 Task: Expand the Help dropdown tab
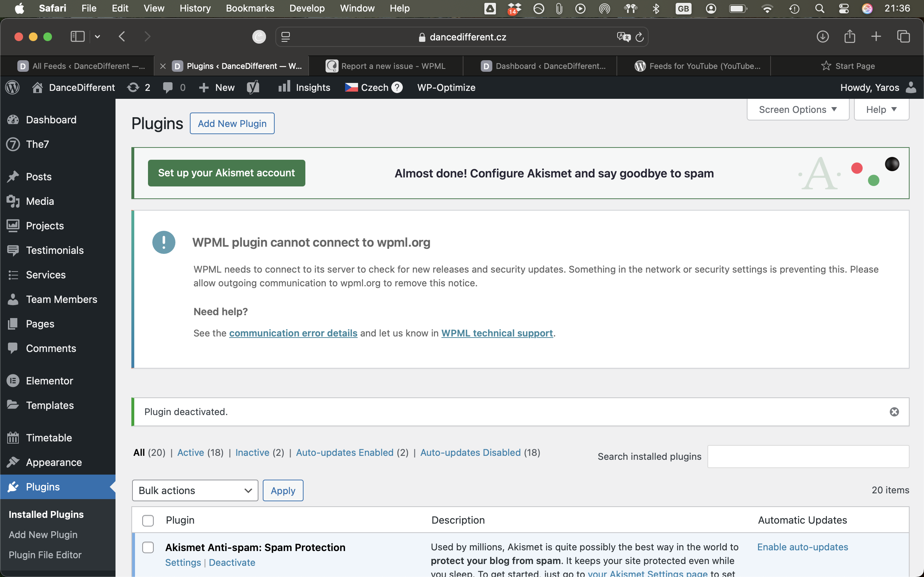click(881, 110)
